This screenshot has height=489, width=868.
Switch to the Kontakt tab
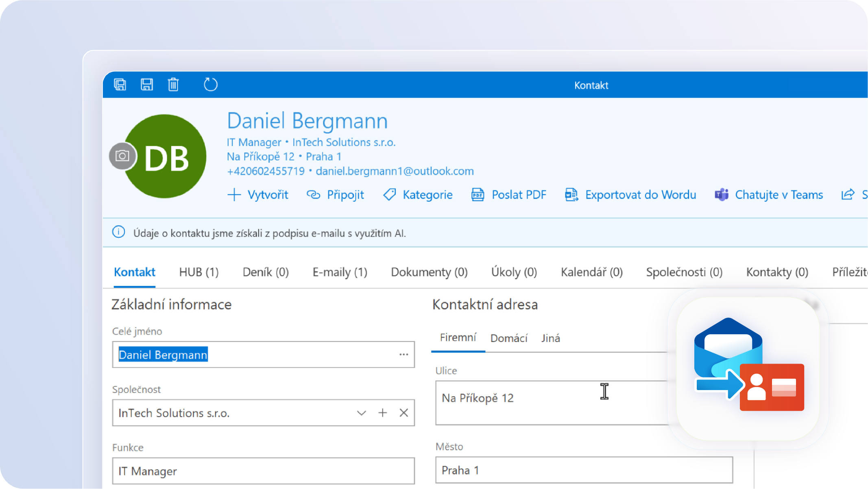(135, 272)
